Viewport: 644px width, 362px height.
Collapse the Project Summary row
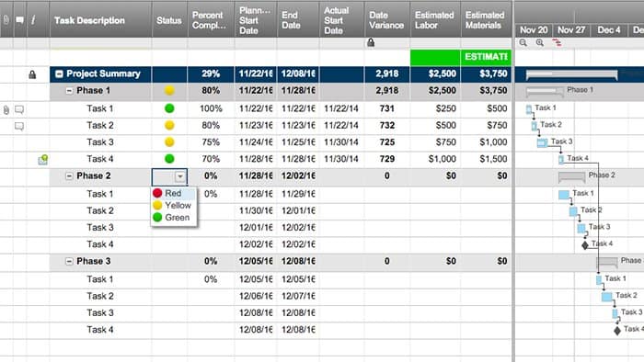click(x=59, y=74)
